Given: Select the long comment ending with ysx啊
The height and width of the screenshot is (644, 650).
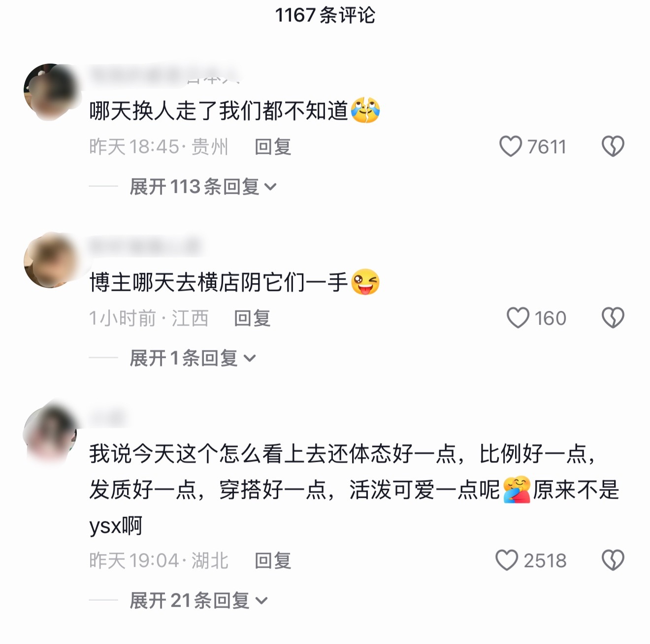Looking at the screenshot, I should pyautogui.click(x=354, y=489).
